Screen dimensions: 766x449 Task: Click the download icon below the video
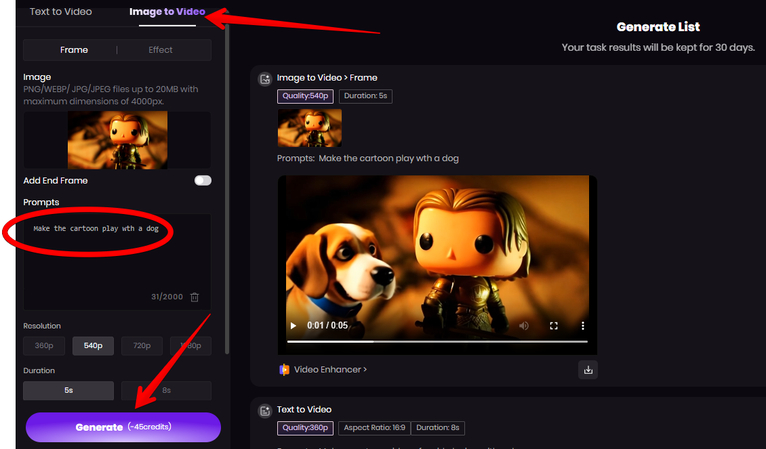588,369
